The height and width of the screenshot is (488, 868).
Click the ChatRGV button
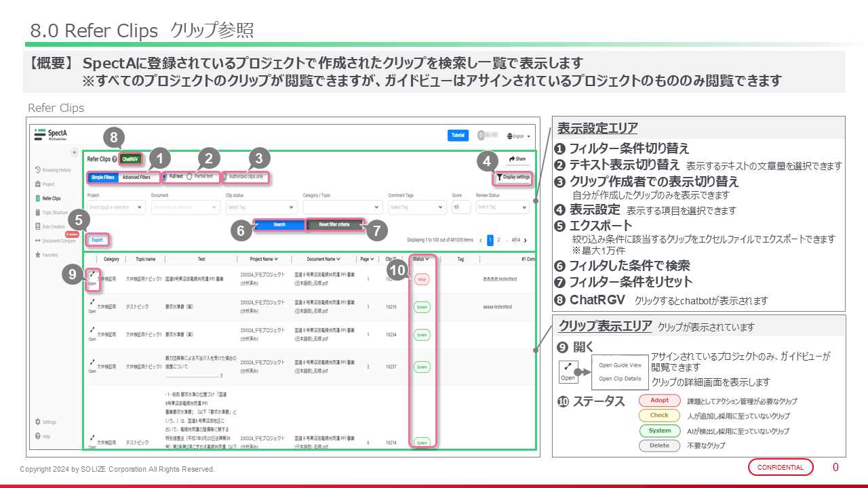(130, 159)
